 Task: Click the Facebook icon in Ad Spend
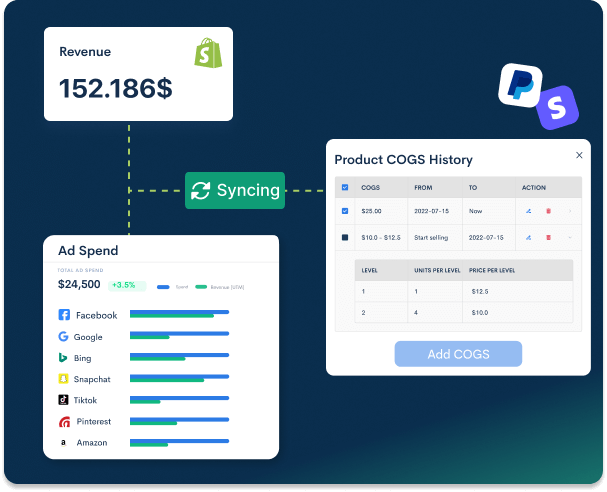pos(64,315)
